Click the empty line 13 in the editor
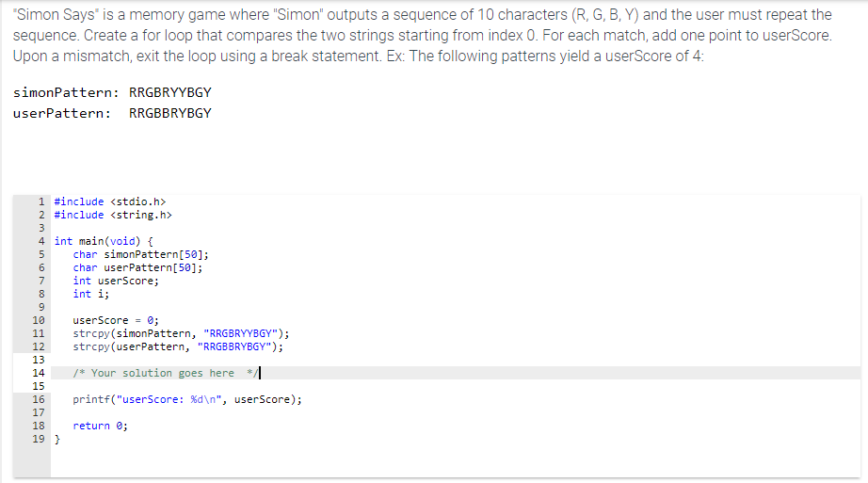 click(282, 360)
